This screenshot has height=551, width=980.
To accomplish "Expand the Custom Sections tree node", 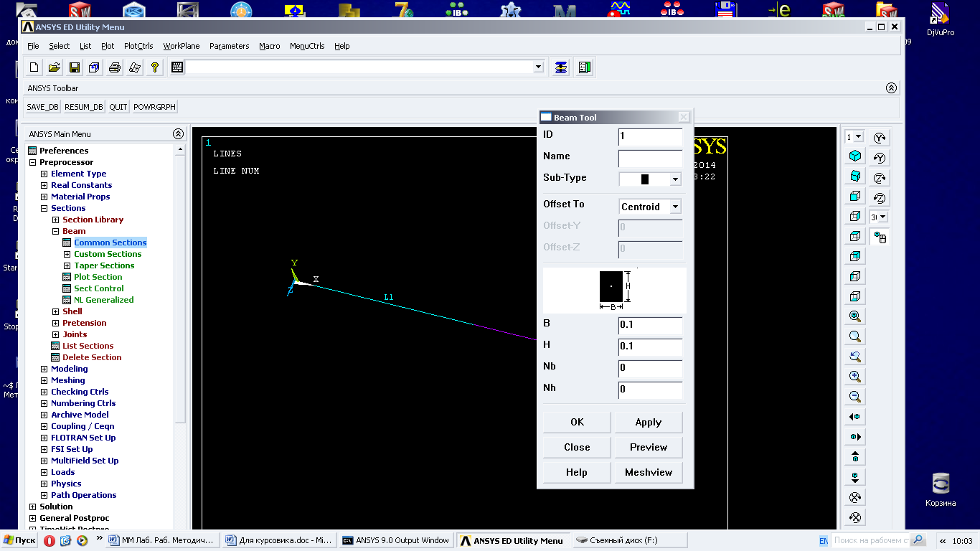I will [67, 254].
